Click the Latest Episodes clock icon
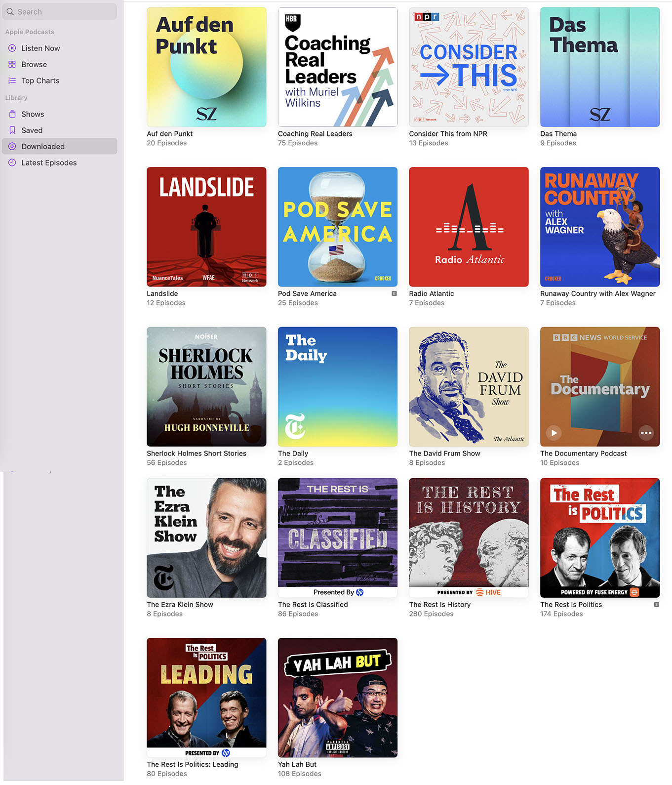The width and height of the screenshot is (672, 785). tap(12, 163)
